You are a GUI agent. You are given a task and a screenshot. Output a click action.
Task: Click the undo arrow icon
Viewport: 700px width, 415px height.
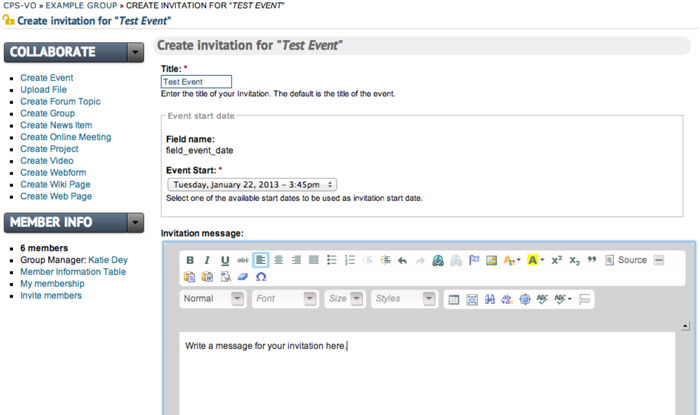click(x=402, y=260)
